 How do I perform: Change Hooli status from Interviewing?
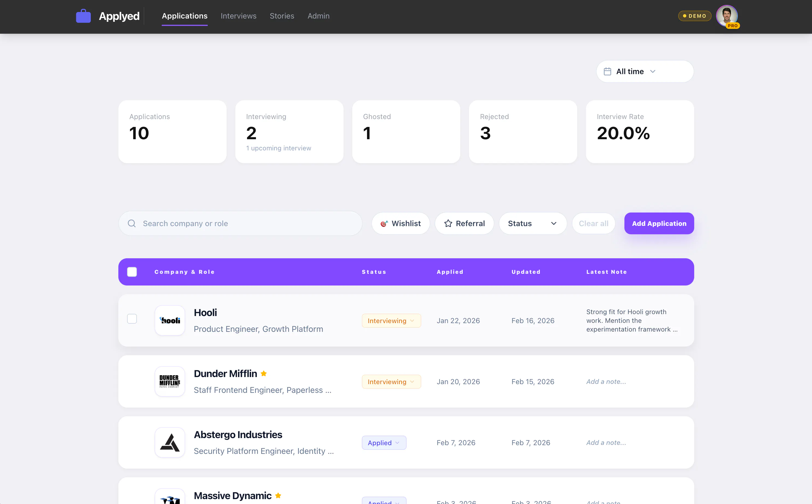391,321
